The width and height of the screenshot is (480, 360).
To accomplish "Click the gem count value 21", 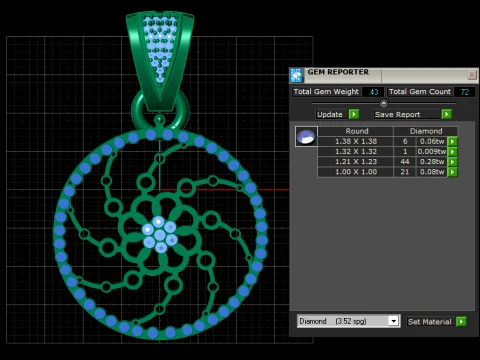I will (405, 172).
